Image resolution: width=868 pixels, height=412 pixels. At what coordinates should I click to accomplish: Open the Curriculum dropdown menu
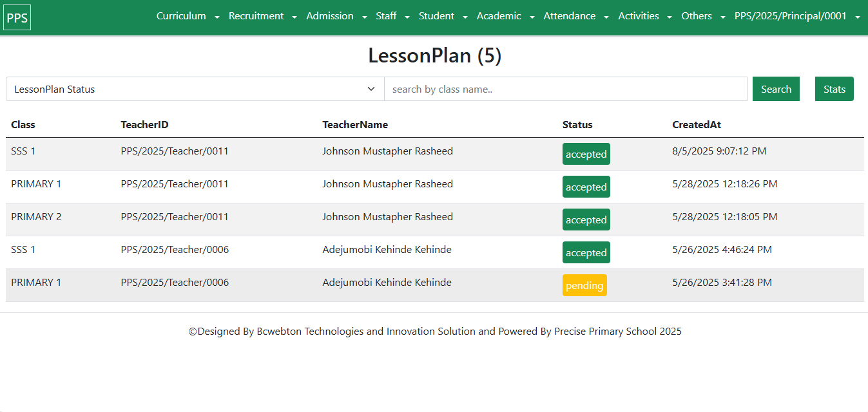point(188,16)
